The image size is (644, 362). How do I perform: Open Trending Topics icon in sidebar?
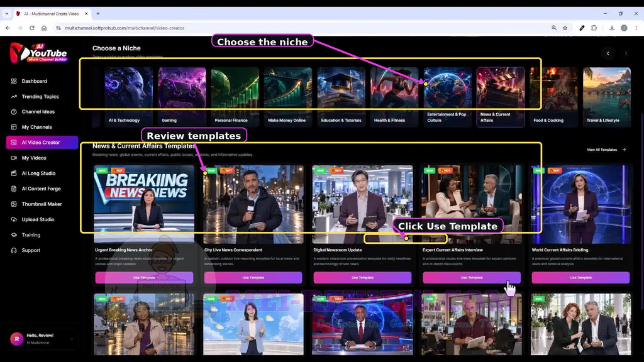click(14, 96)
